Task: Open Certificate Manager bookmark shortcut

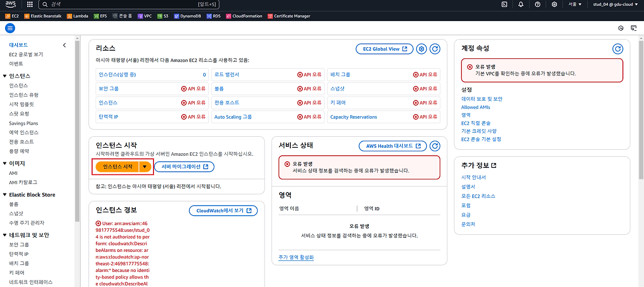Action: pos(289,16)
